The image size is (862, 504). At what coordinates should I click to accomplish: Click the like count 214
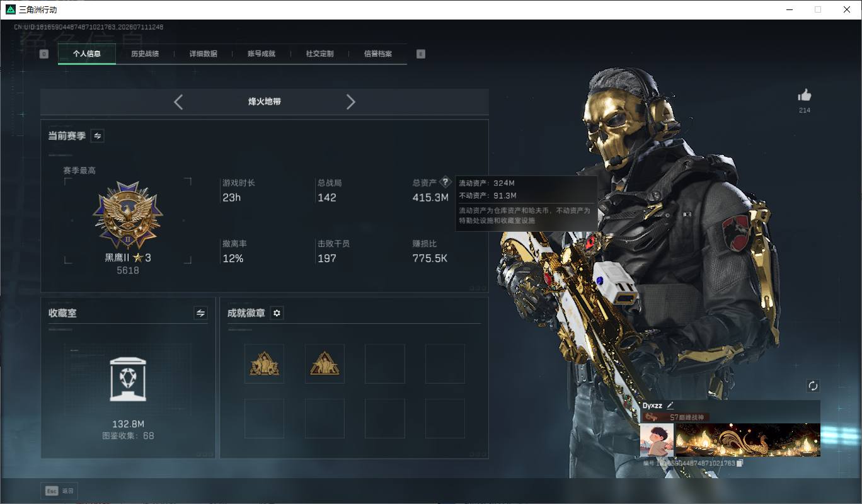point(805,110)
